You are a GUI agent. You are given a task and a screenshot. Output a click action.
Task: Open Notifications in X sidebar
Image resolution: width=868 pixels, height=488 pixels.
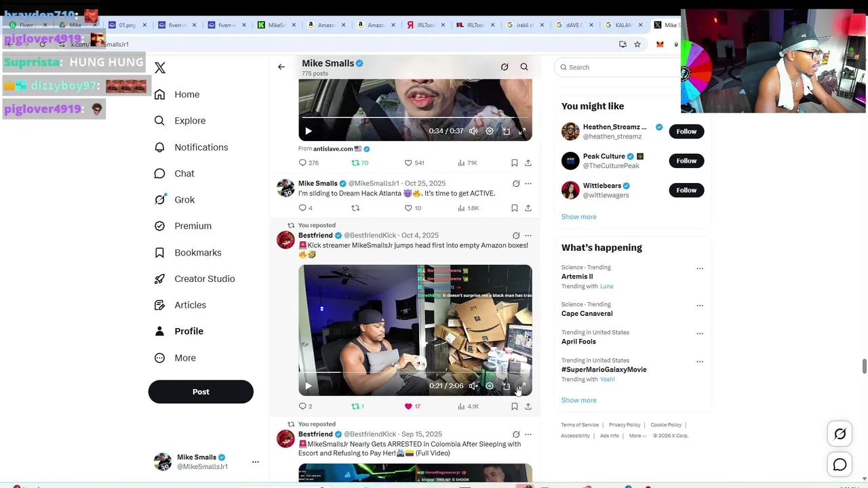(191, 147)
